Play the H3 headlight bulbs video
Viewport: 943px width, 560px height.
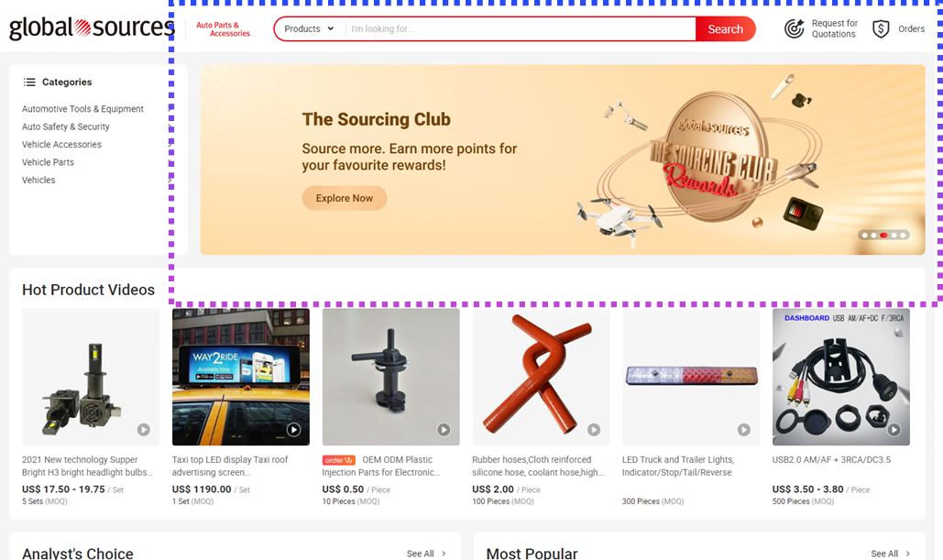click(143, 430)
